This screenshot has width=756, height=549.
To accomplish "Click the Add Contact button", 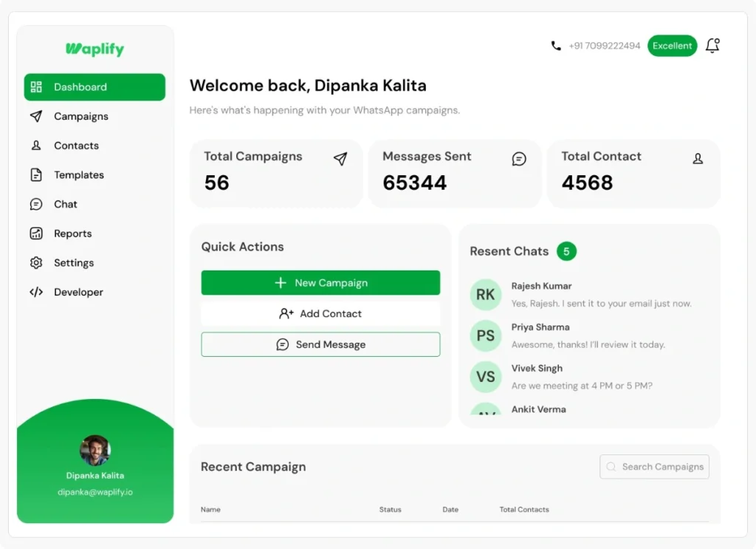I will tap(320, 313).
